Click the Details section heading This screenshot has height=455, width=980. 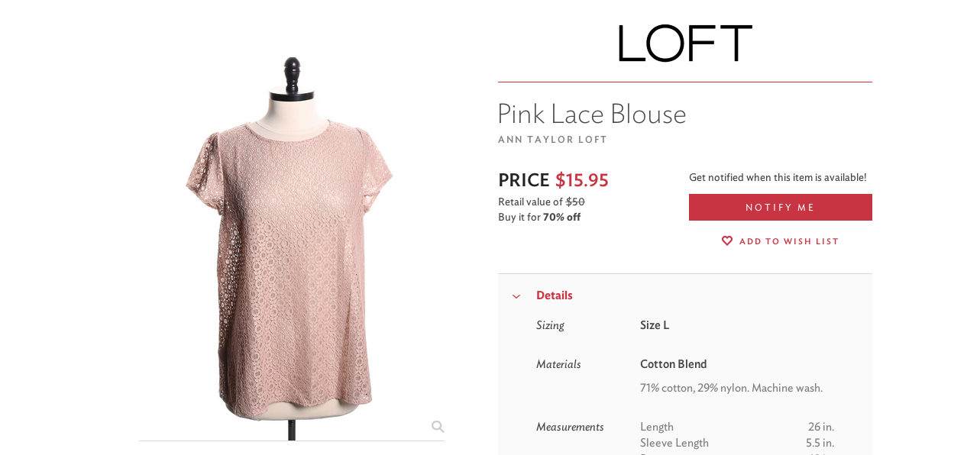(x=555, y=295)
